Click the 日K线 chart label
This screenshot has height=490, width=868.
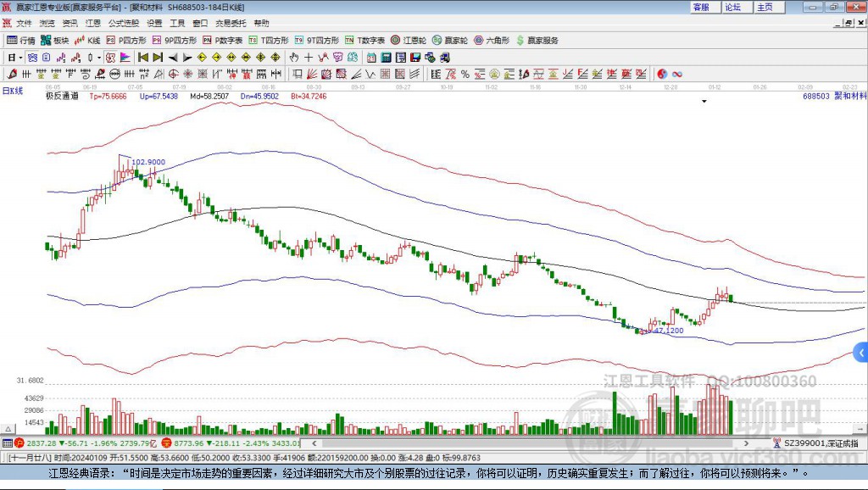[12, 92]
